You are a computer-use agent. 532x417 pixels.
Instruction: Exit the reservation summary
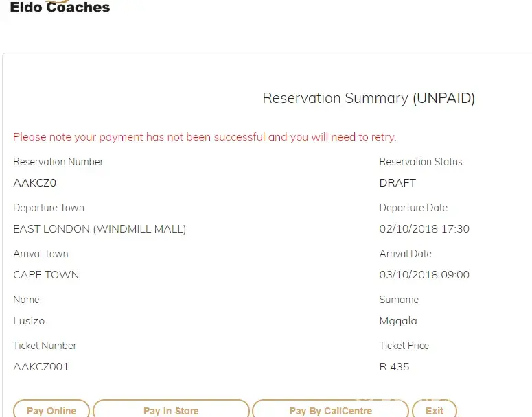point(434,410)
